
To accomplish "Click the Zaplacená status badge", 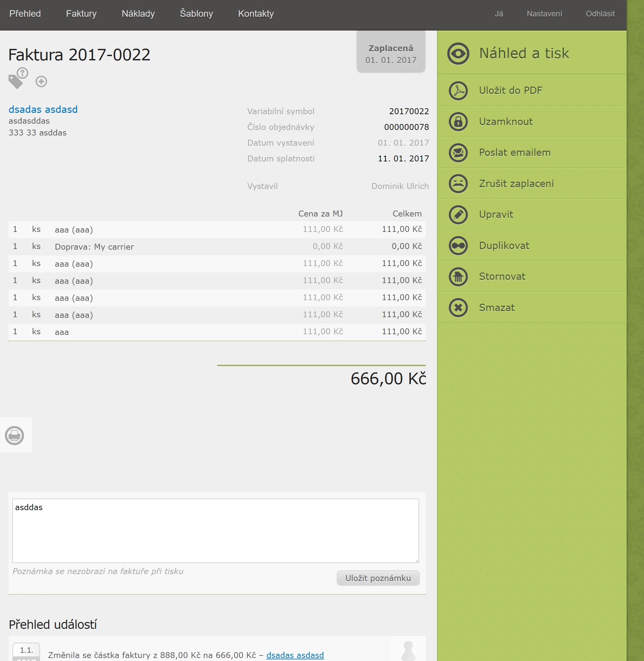I will pyautogui.click(x=391, y=53).
